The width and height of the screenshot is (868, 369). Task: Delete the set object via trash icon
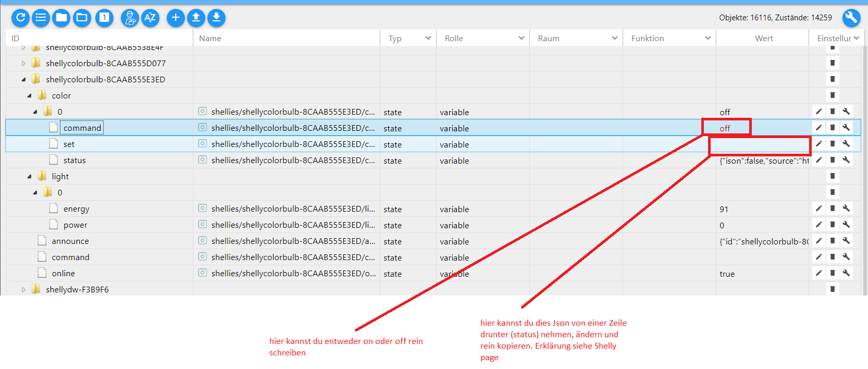(x=833, y=144)
